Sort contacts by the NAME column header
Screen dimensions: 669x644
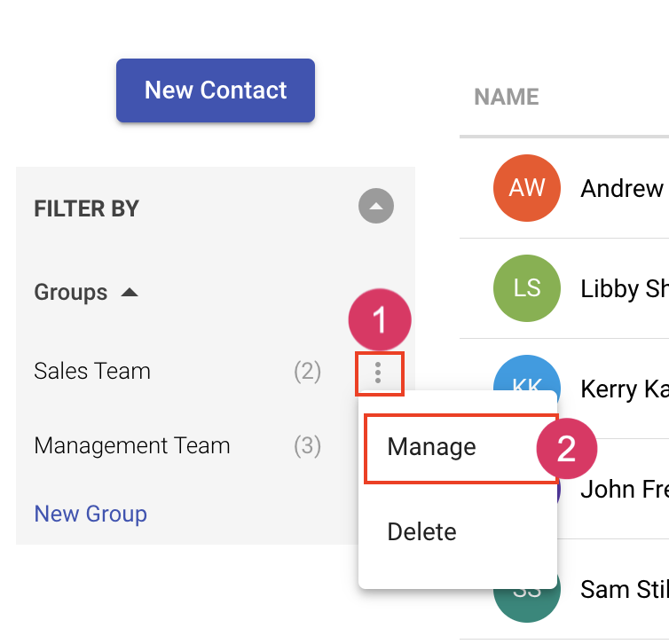click(507, 97)
